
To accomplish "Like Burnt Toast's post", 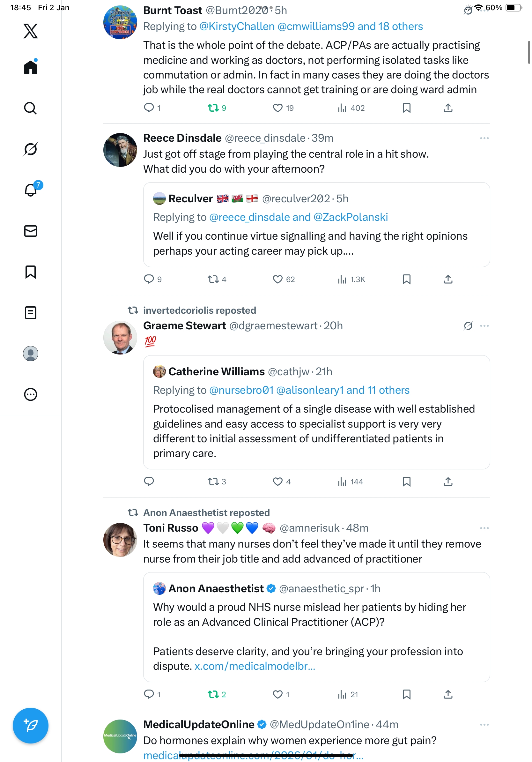I will coord(277,108).
